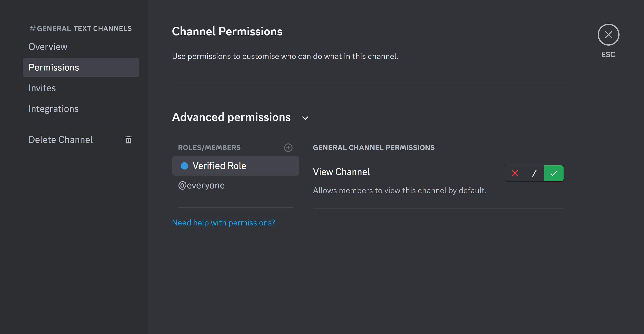Click the ESC label under close button
The width and height of the screenshot is (644, 334).
click(608, 54)
